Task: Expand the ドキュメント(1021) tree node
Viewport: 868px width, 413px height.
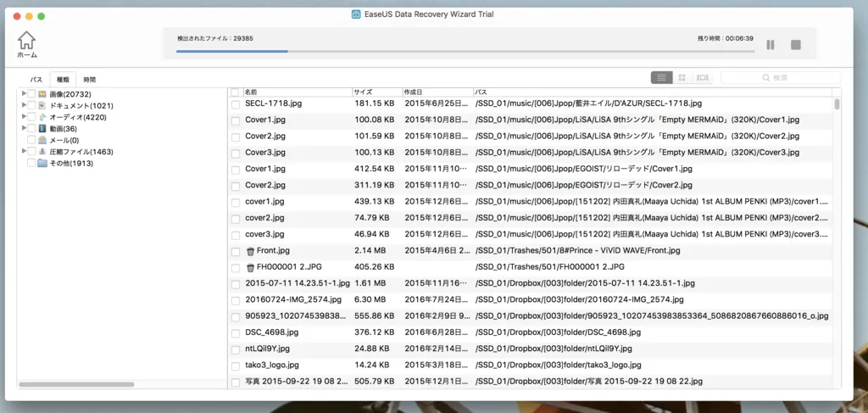Action: tap(24, 104)
